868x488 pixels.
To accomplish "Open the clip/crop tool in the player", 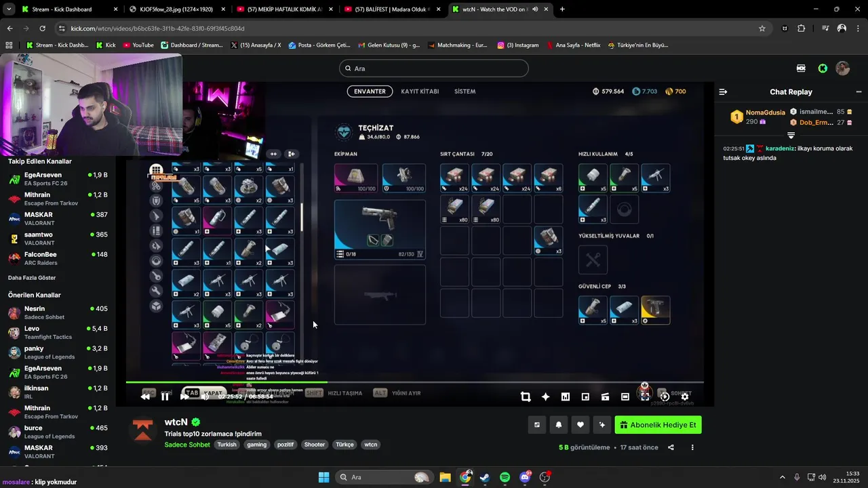I will click(526, 396).
